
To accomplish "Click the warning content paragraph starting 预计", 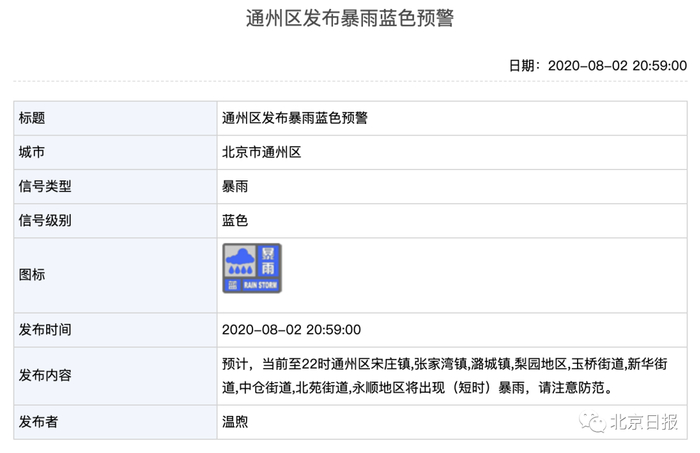I will pos(445,376).
